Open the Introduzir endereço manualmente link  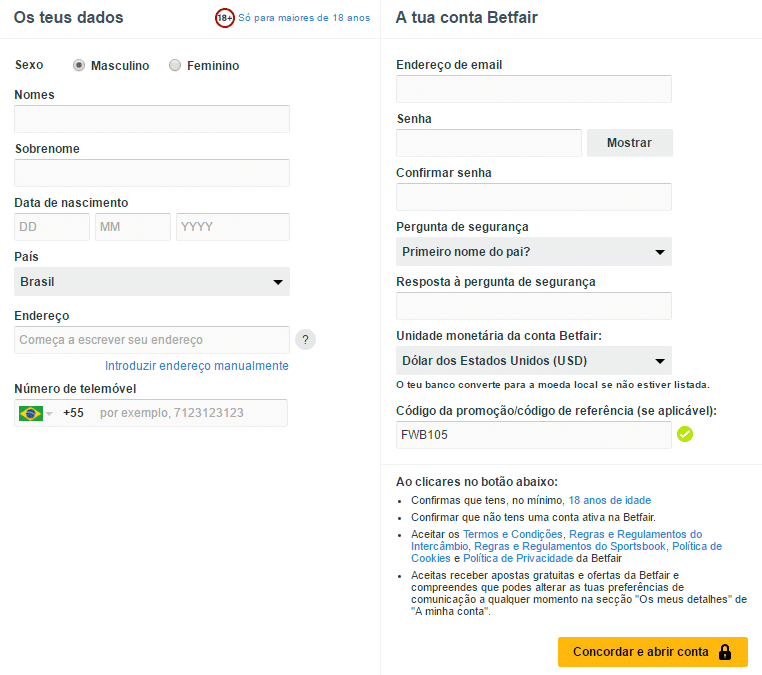(197, 366)
